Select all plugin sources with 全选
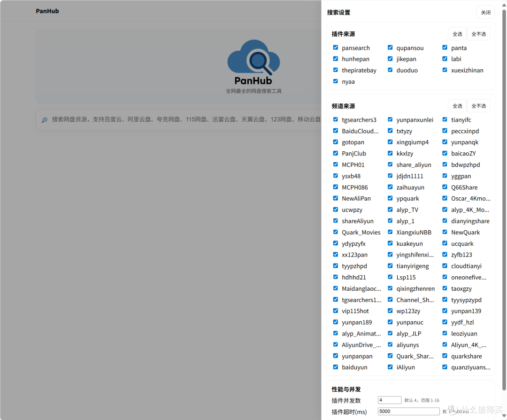Viewport: 507px width, 420px height. pos(457,34)
